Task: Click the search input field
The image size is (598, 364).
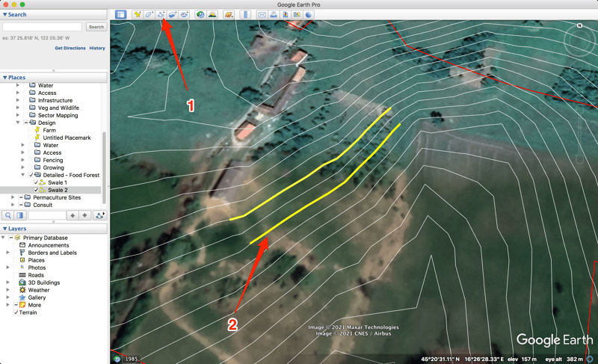Action: (x=43, y=27)
